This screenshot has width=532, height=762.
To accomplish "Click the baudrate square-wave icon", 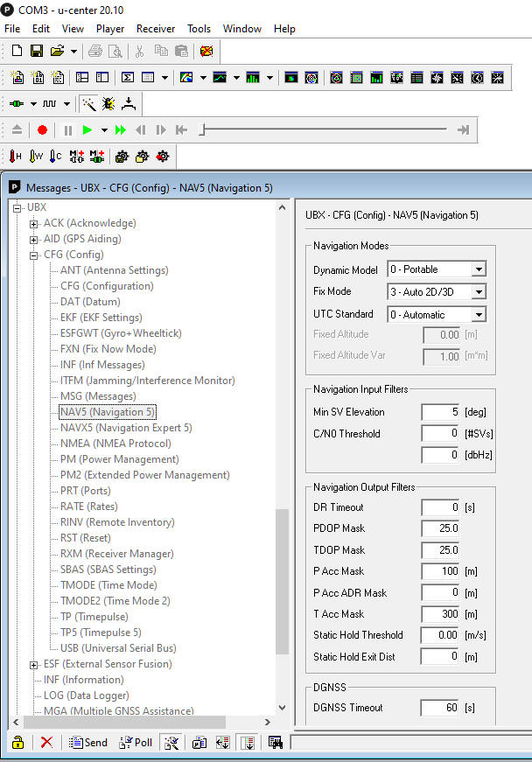I will tap(50, 103).
